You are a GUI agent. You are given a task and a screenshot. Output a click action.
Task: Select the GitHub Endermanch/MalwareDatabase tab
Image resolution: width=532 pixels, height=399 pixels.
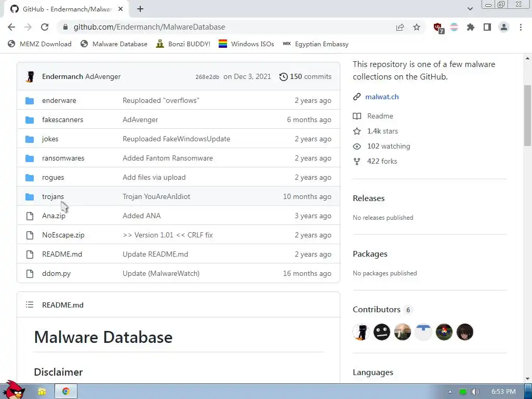click(66, 9)
